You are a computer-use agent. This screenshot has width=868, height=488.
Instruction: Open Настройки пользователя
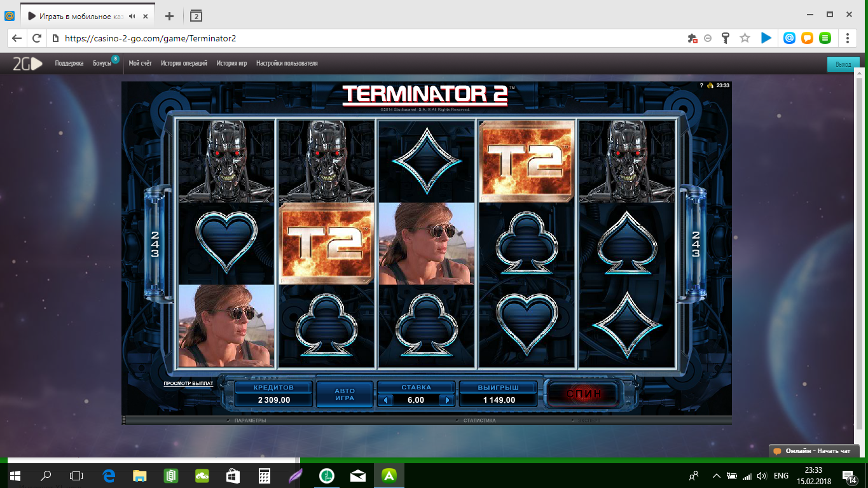[x=287, y=64]
